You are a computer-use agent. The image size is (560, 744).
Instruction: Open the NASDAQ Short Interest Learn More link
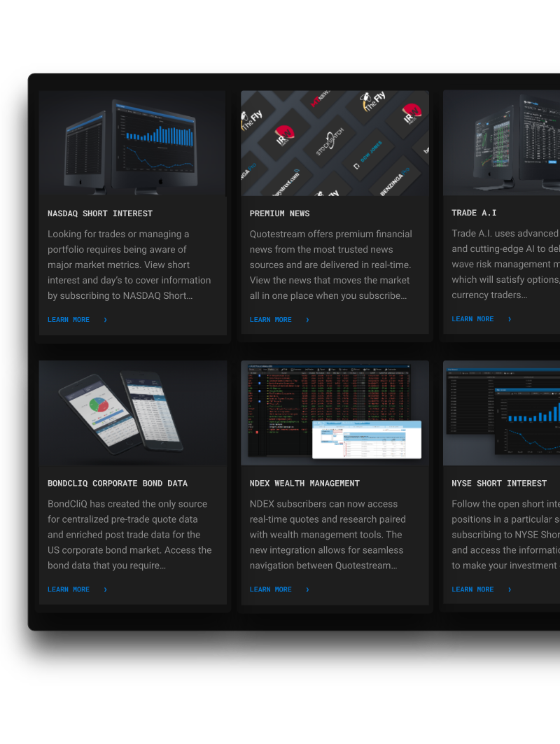[69, 320]
